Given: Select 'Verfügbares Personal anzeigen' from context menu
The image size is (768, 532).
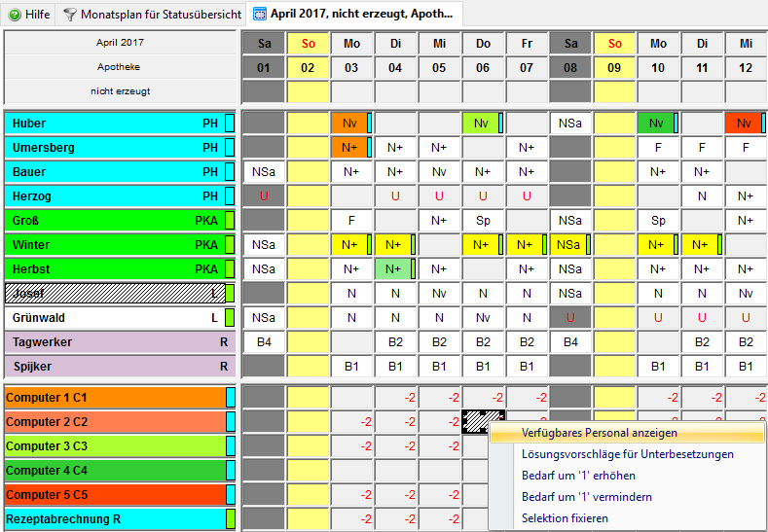Looking at the screenshot, I should (599, 433).
